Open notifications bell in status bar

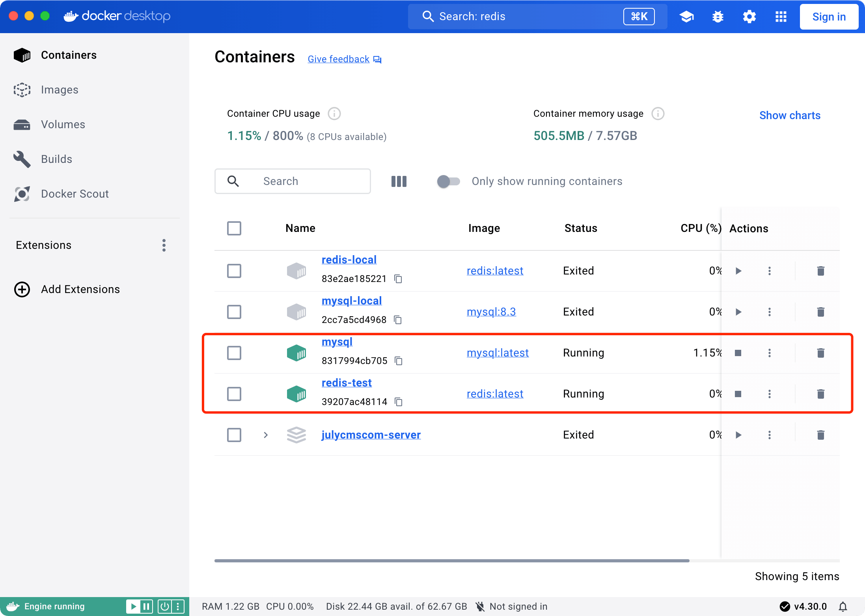(x=843, y=607)
